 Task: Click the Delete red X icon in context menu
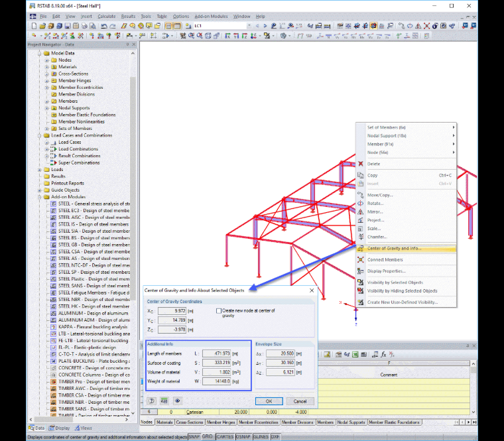[361, 164]
